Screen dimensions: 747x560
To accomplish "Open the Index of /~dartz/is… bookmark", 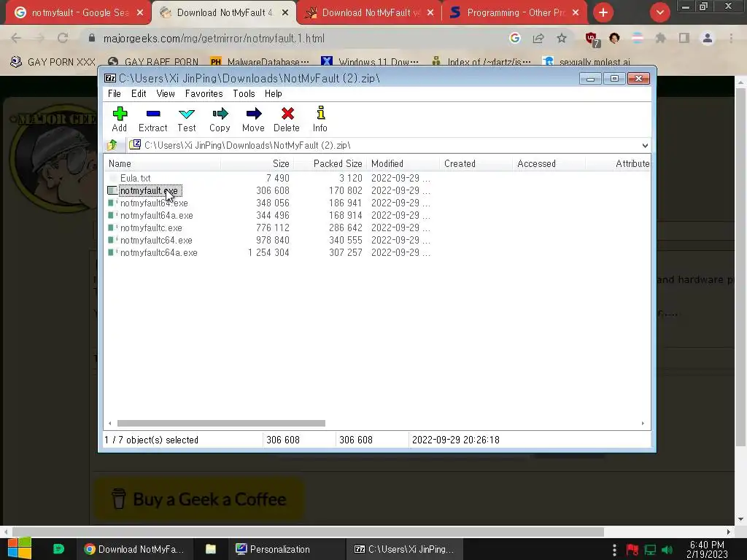I will tap(481, 62).
